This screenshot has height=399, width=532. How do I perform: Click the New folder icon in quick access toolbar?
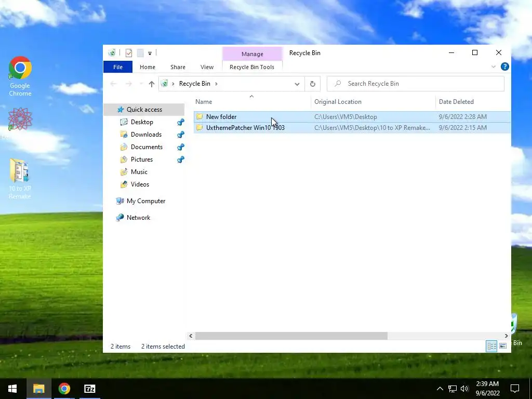[140, 53]
